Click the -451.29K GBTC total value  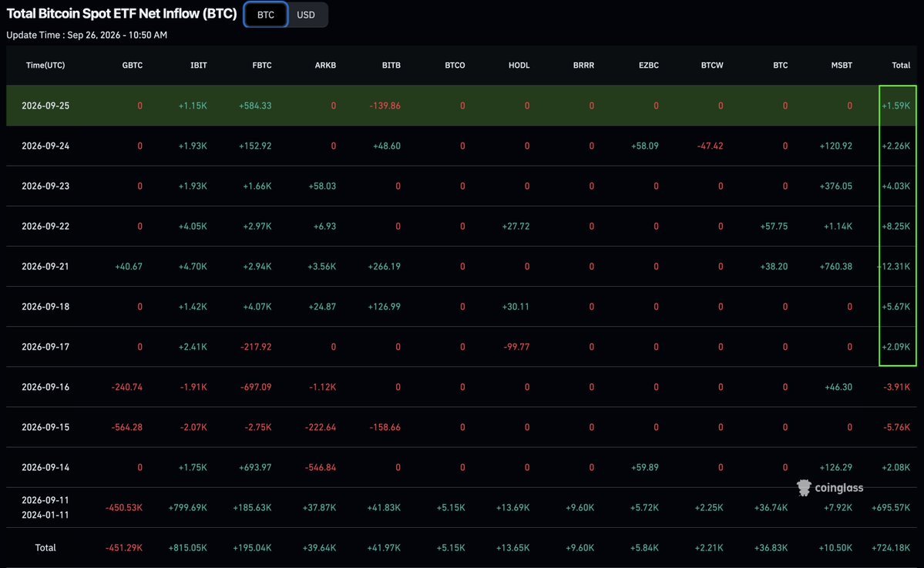tap(124, 548)
